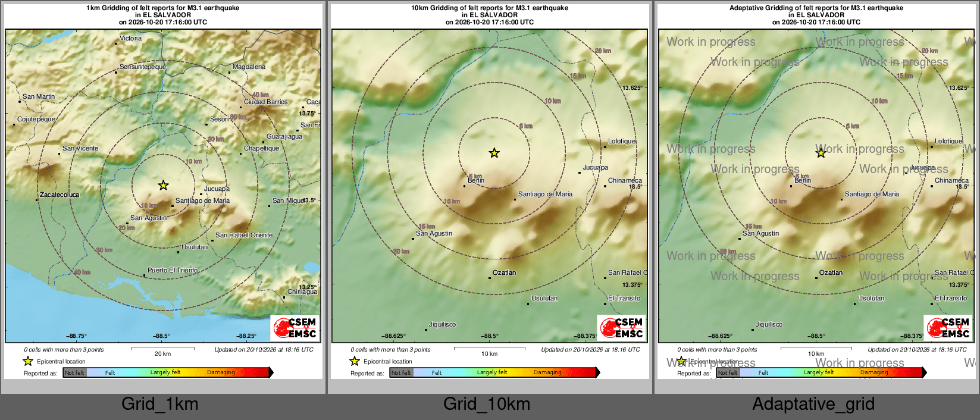The image size is (980, 420).
Task: Click the Jiquilisco label on Adaptative_grid map
Action: pyautogui.click(x=769, y=324)
